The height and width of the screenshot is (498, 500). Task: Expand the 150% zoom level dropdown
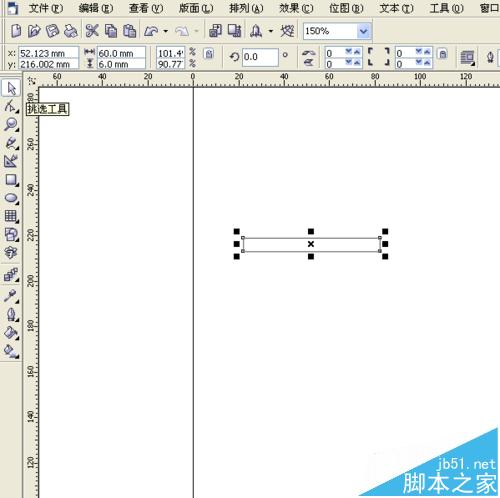(363, 31)
